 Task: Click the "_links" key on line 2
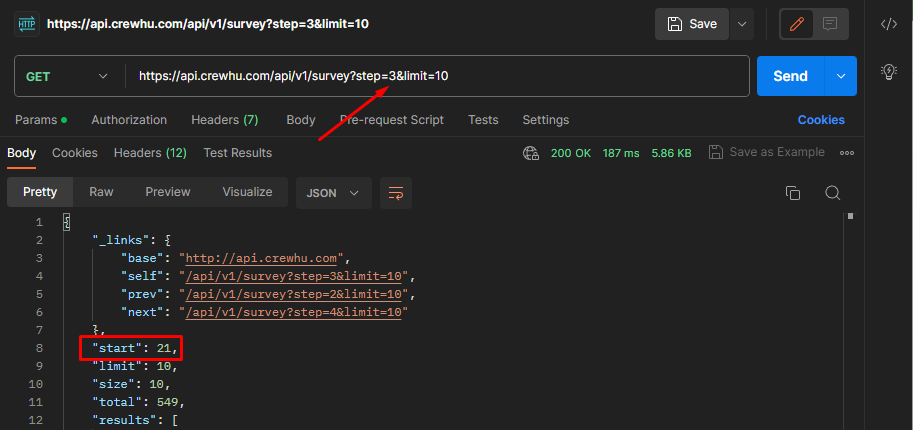coord(121,240)
